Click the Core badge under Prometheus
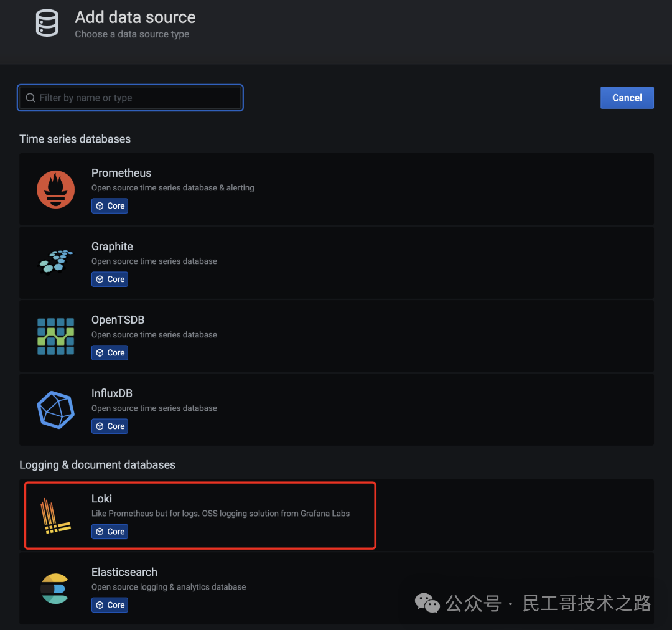The height and width of the screenshot is (630, 672). tap(110, 206)
